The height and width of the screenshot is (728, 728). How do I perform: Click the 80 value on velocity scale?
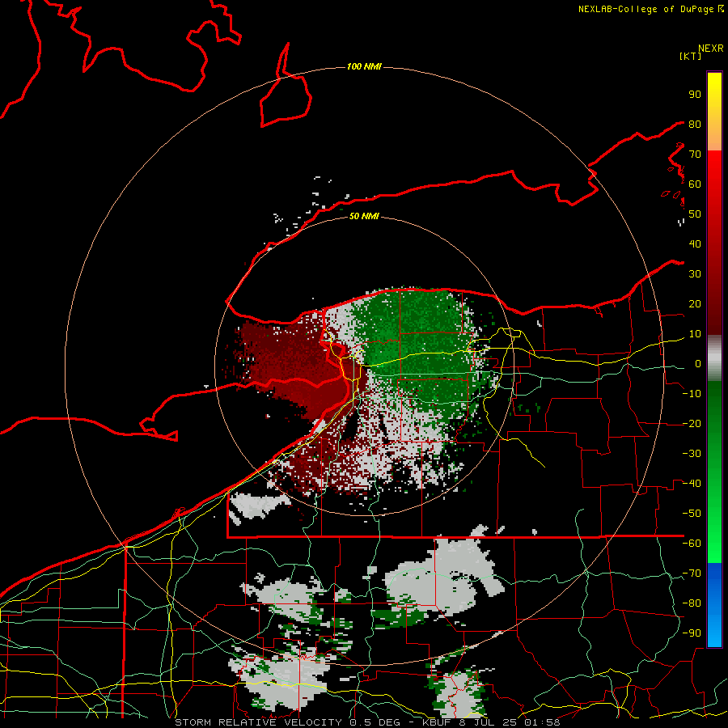pos(695,125)
